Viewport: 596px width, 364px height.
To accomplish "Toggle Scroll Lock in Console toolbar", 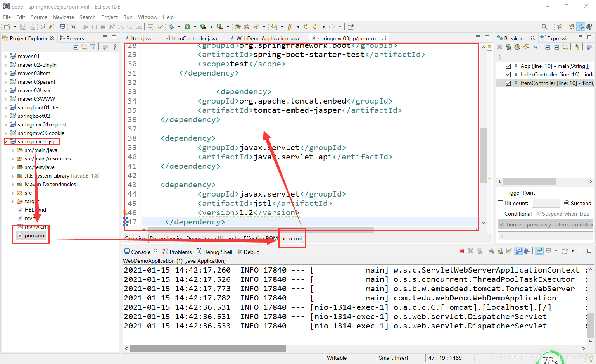I will (x=500, y=251).
